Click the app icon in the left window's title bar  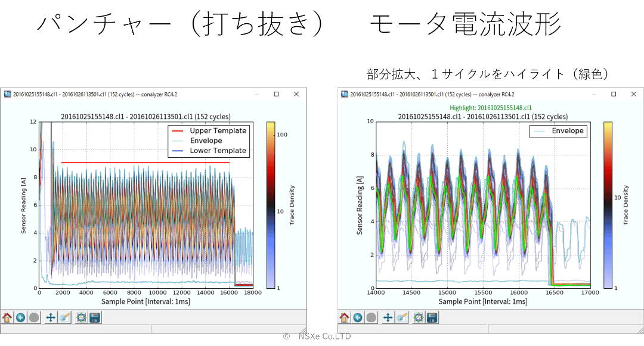tap(7, 94)
